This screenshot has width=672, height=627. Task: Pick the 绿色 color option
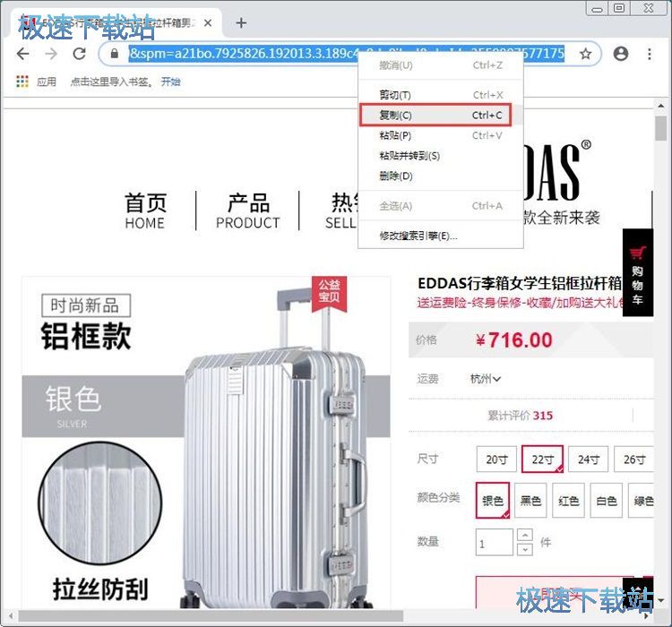[642, 500]
